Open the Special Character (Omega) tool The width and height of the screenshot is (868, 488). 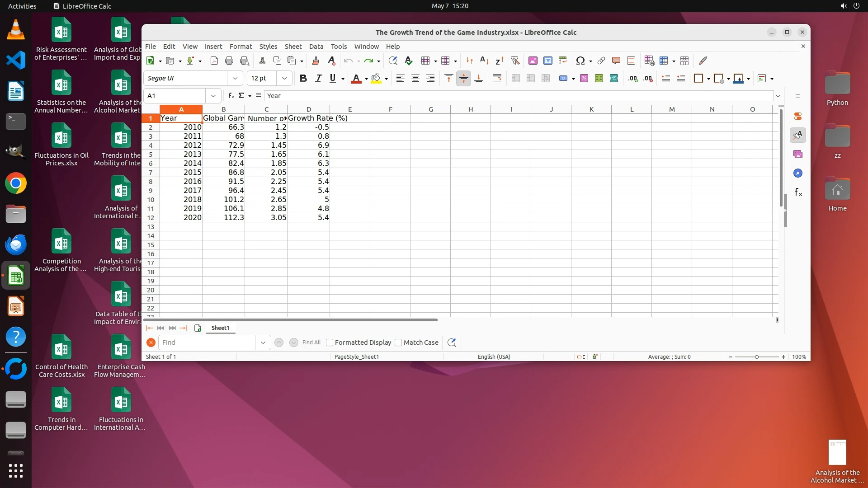pyautogui.click(x=580, y=61)
